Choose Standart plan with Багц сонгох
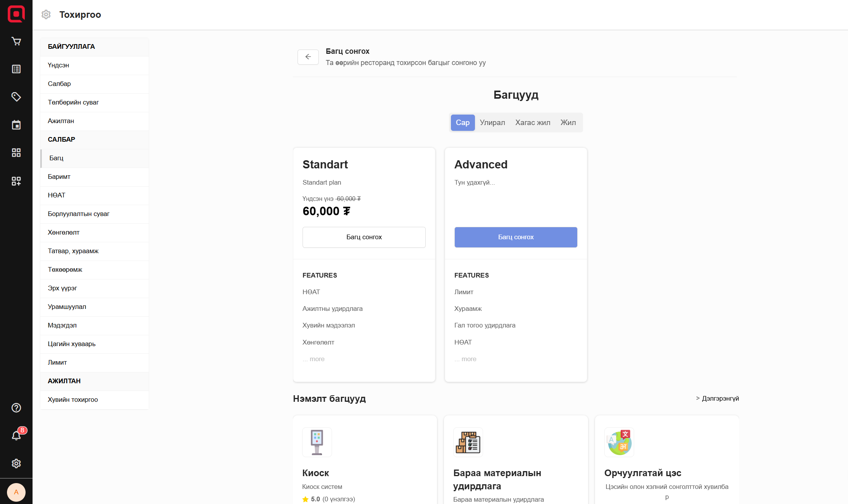Image resolution: width=848 pixels, height=504 pixels. point(364,237)
